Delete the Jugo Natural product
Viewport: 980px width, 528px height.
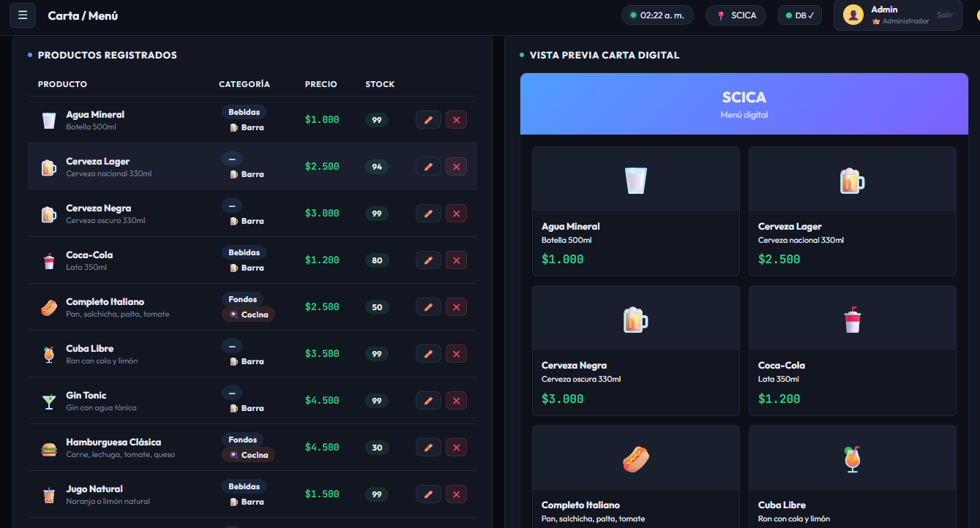pos(456,494)
